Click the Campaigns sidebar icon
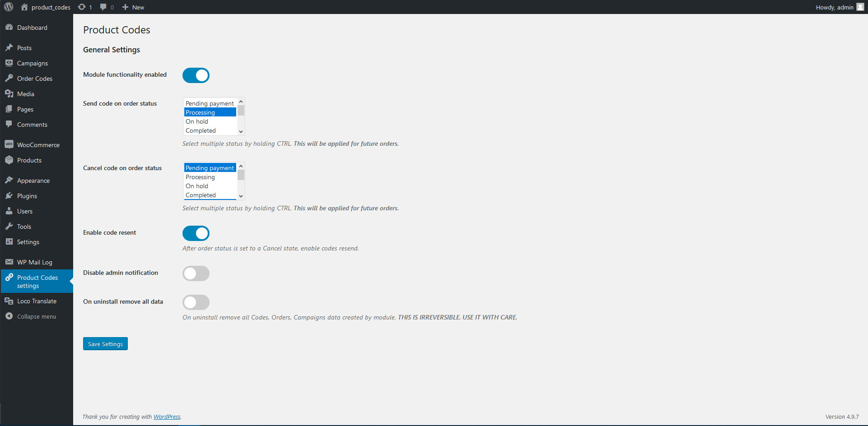The height and width of the screenshot is (426, 868). [9, 63]
